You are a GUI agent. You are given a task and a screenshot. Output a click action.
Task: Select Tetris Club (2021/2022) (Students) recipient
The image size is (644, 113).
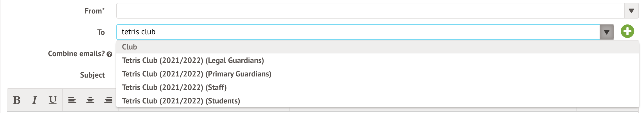181,101
